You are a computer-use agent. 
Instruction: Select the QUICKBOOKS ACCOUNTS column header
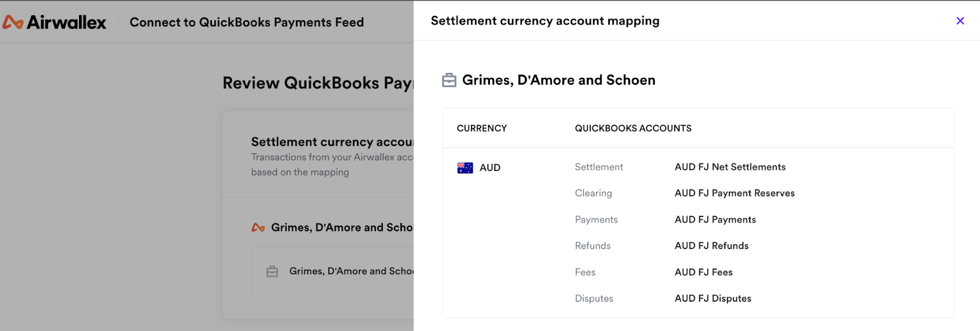pyautogui.click(x=633, y=128)
